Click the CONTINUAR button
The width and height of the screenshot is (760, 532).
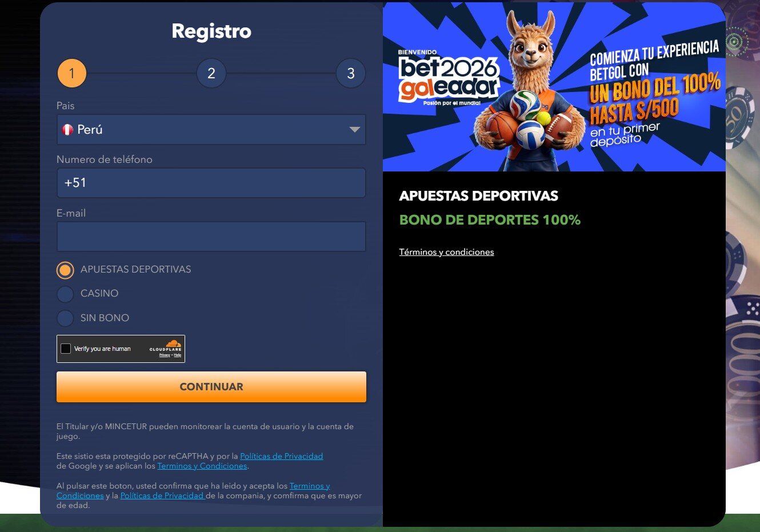coord(211,387)
